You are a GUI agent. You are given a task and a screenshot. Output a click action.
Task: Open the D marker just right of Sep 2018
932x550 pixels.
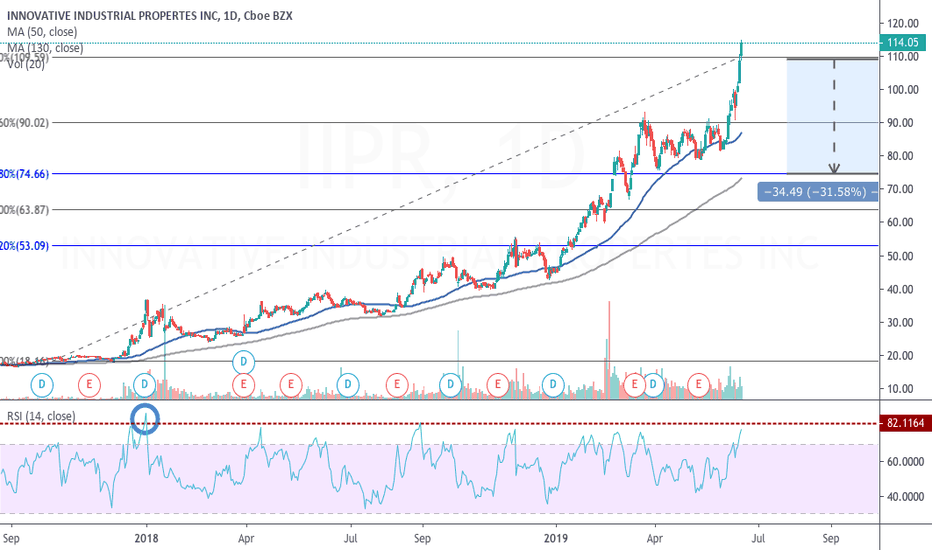pyautogui.click(x=451, y=385)
